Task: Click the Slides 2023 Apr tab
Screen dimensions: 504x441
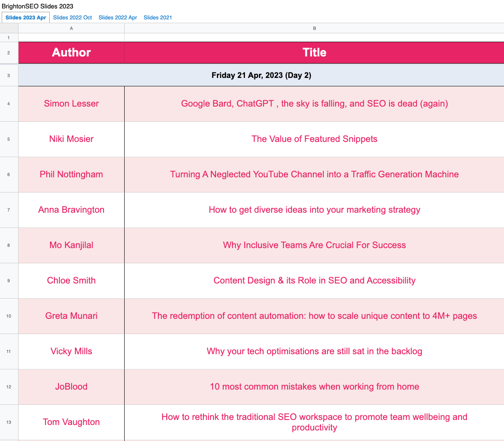Action: [x=26, y=18]
